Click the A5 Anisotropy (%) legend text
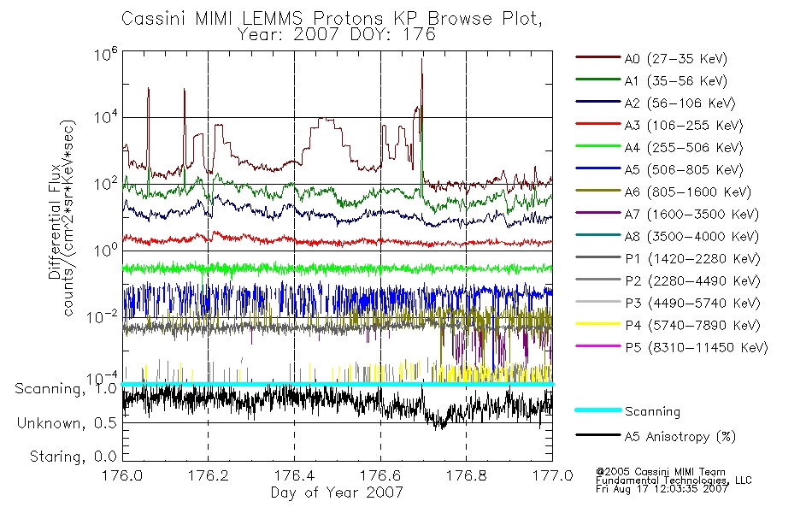Screen dimensions: 812x513 point(680,437)
